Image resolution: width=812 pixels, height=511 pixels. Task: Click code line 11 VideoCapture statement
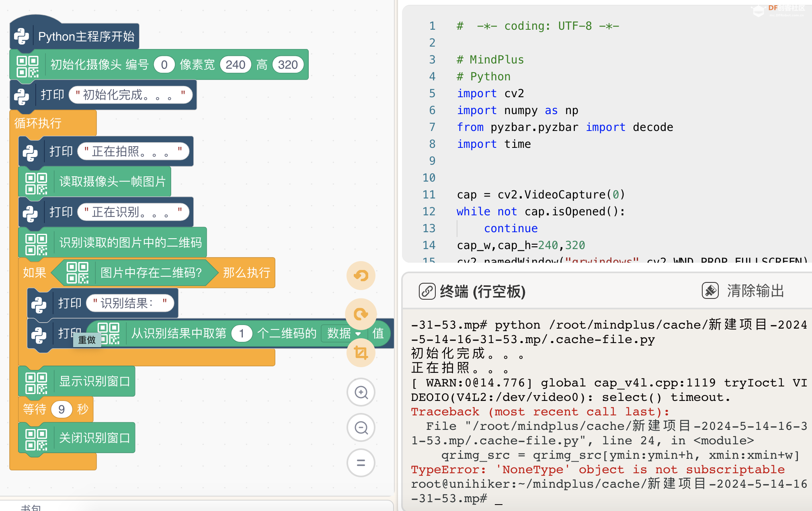coord(541,194)
